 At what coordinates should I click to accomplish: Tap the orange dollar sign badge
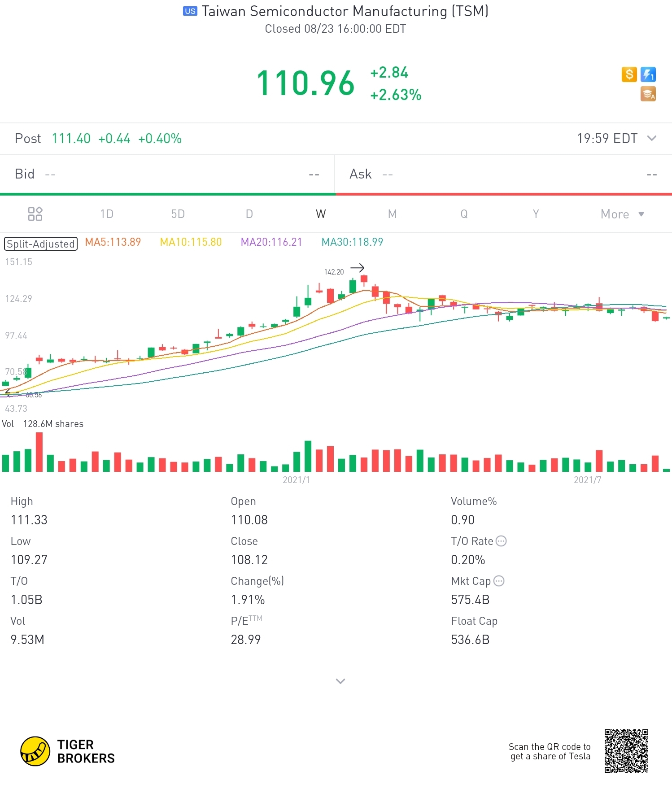(x=629, y=74)
